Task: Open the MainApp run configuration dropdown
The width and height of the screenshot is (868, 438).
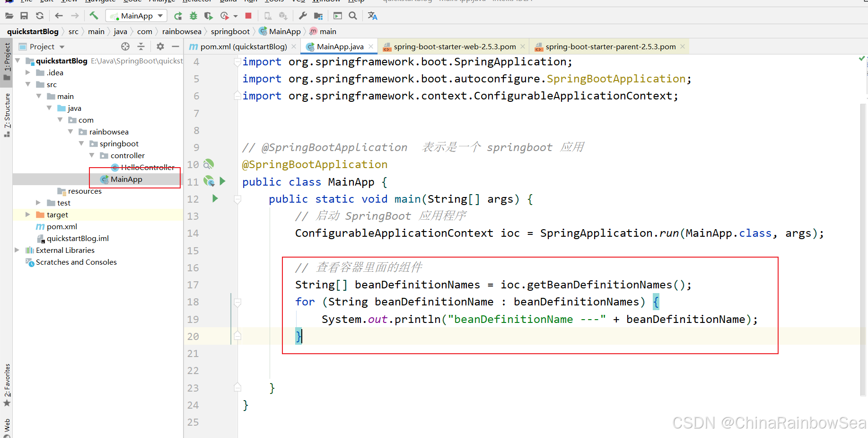Action: pos(136,16)
